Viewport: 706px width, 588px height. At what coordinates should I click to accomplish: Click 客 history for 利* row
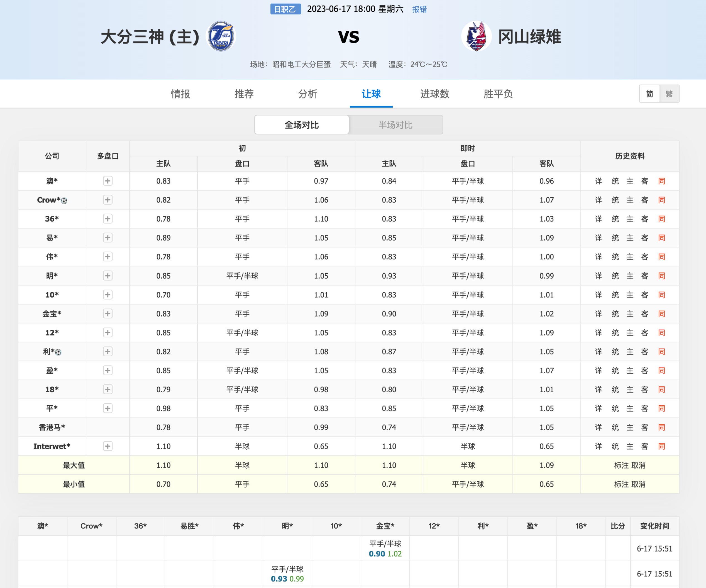645,351
